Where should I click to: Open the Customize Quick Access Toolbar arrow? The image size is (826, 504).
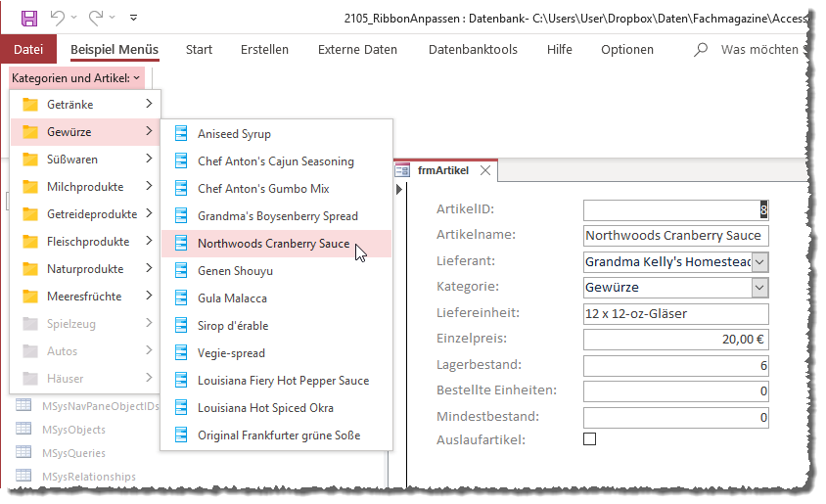[134, 18]
